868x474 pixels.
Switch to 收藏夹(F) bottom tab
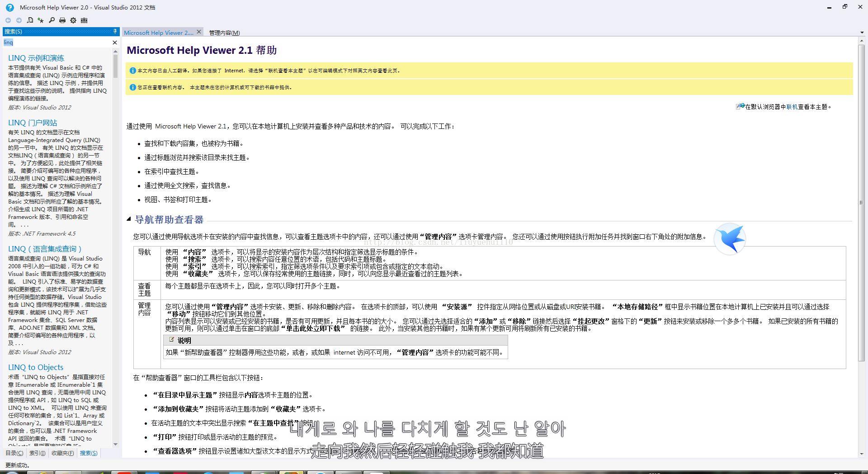(x=63, y=453)
